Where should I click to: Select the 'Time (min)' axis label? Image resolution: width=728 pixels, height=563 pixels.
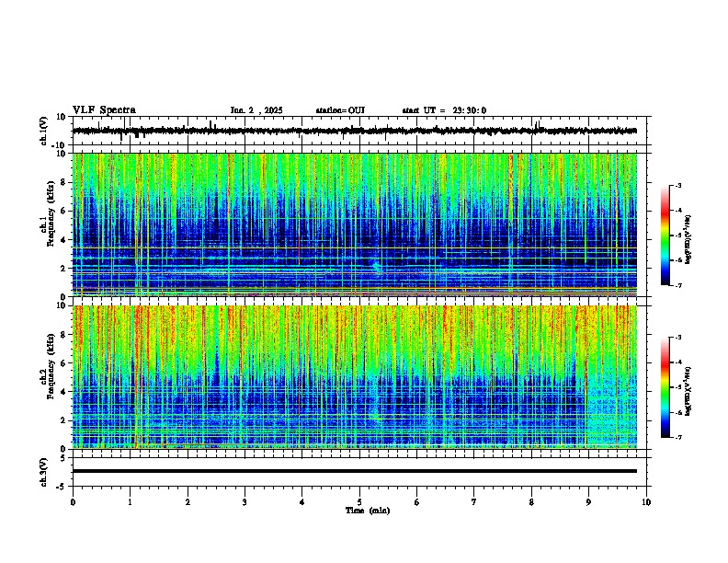click(368, 511)
